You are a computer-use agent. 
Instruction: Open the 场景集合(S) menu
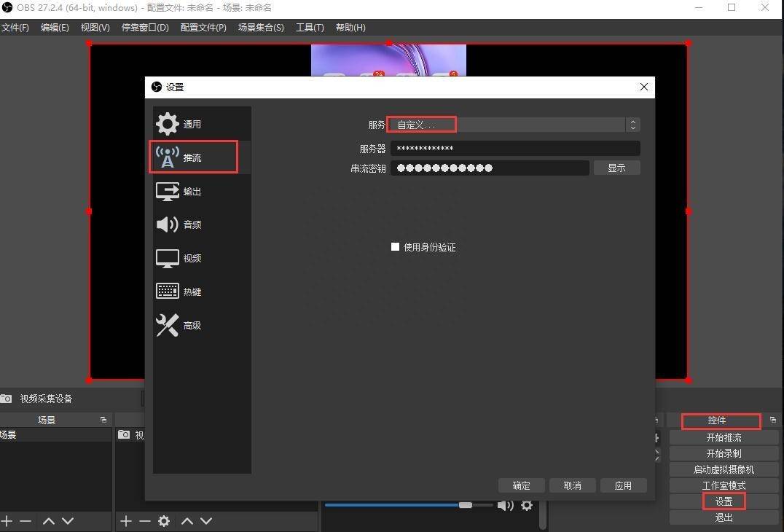click(x=261, y=28)
